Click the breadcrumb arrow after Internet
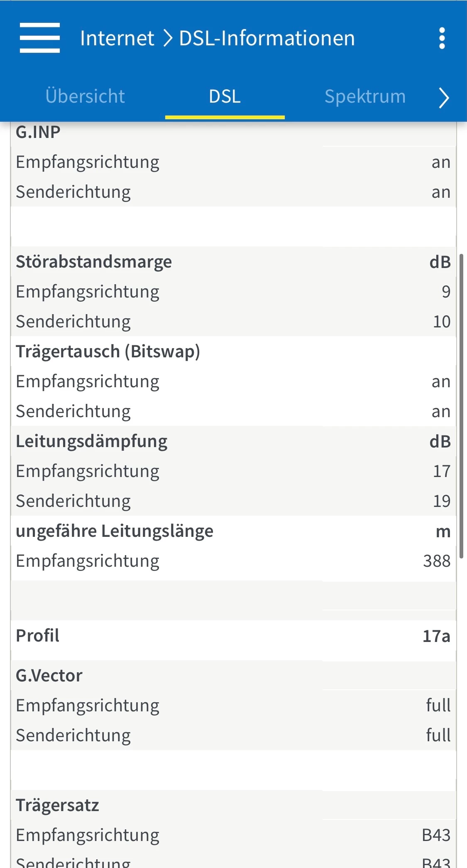This screenshot has width=467, height=868. click(167, 38)
